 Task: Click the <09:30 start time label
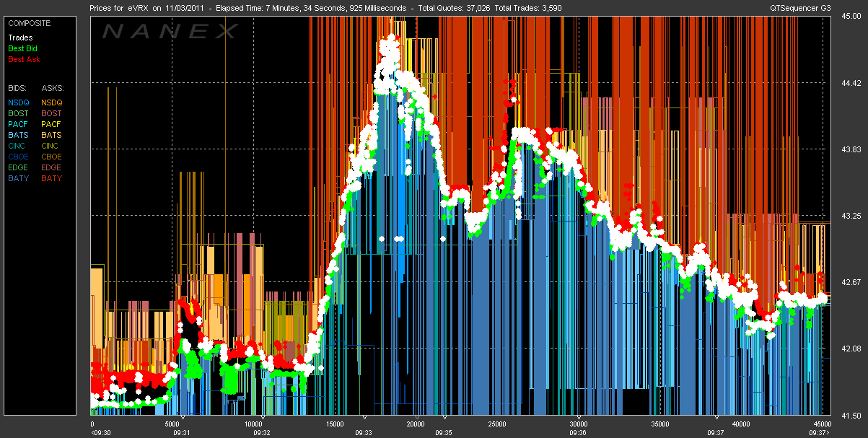(x=100, y=432)
